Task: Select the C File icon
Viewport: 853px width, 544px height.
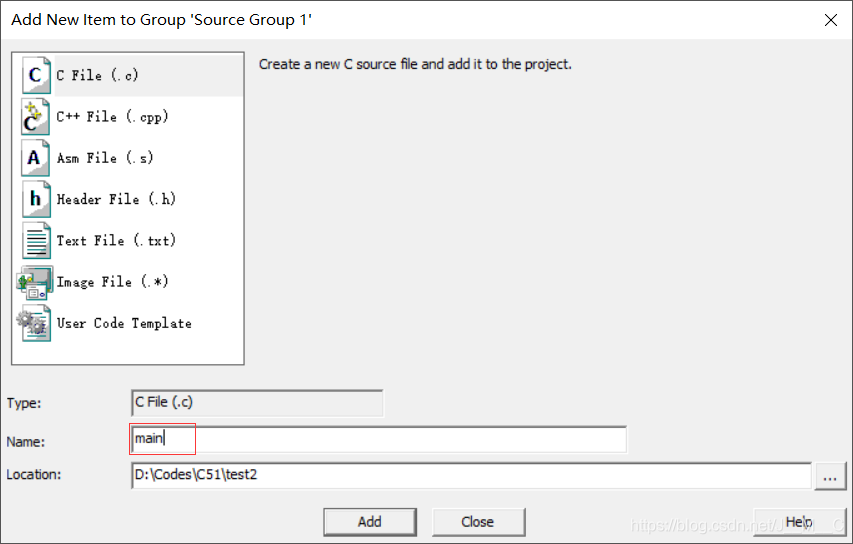Action: point(36,75)
